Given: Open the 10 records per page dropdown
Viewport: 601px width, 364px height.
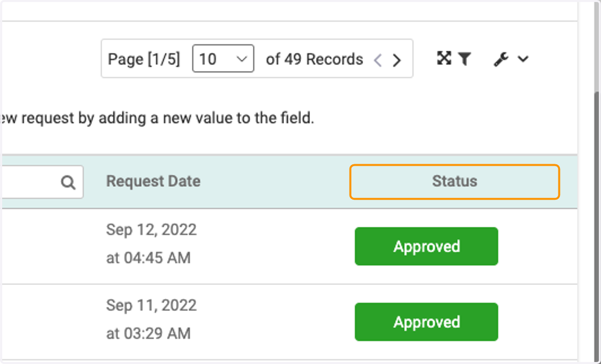Looking at the screenshot, I should pyautogui.click(x=223, y=59).
